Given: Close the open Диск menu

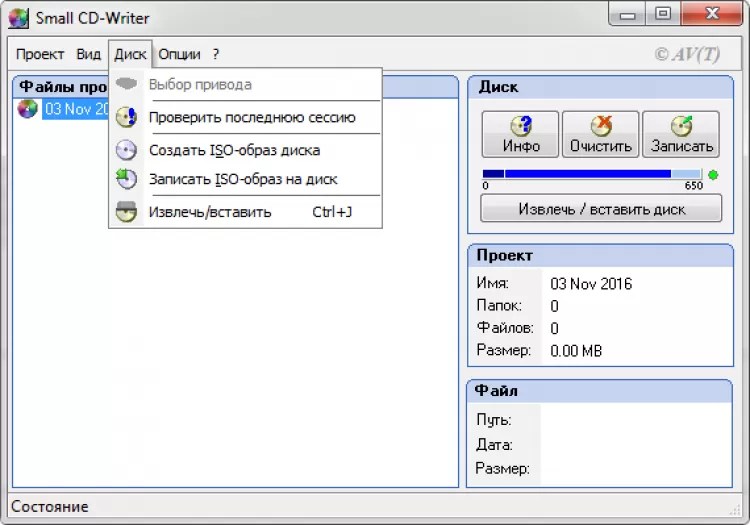Looking at the screenshot, I should (130, 54).
